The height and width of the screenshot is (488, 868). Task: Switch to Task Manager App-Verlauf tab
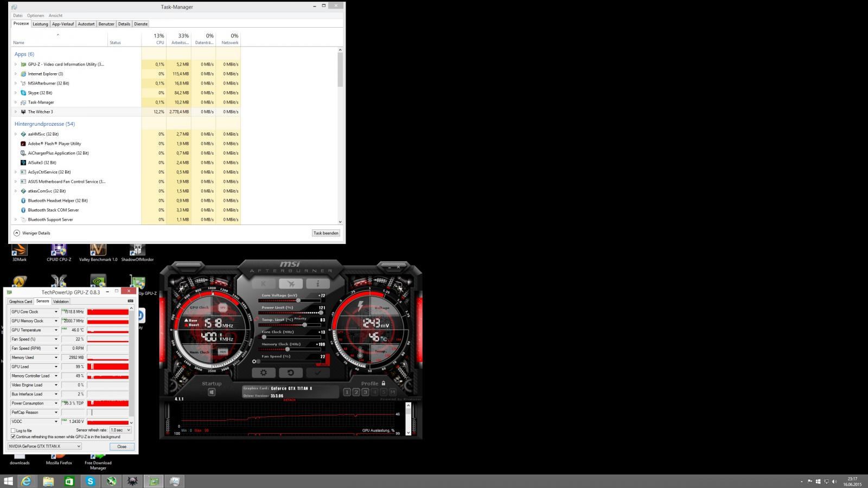pyautogui.click(x=63, y=24)
